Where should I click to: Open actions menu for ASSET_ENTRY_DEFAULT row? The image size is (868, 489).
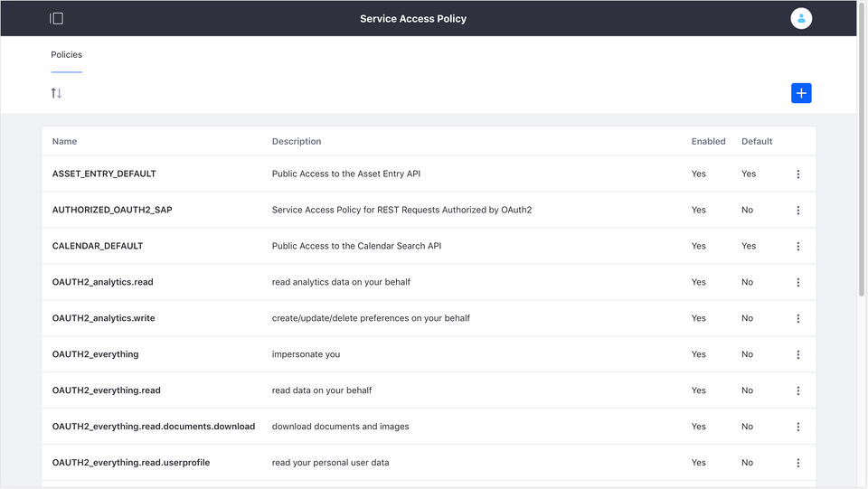click(x=797, y=174)
